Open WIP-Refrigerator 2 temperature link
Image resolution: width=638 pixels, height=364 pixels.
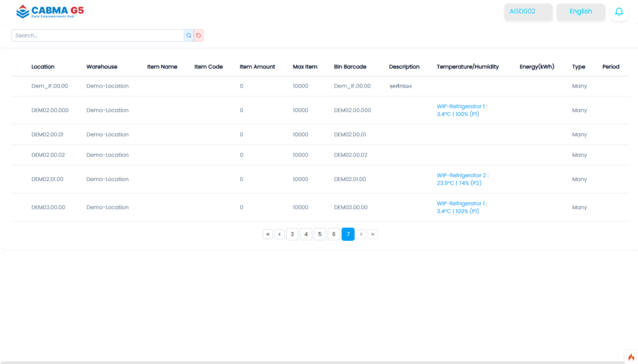click(x=462, y=179)
